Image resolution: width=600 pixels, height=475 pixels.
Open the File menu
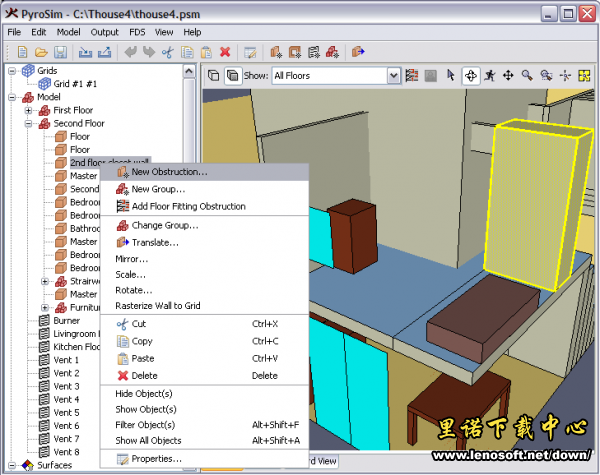click(14, 32)
